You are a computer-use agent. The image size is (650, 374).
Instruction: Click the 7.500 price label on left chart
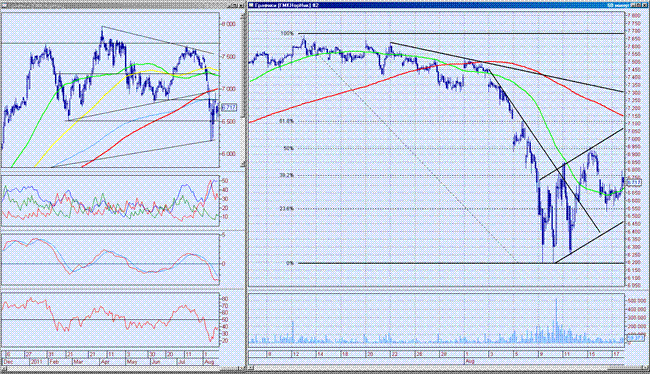coord(228,57)
